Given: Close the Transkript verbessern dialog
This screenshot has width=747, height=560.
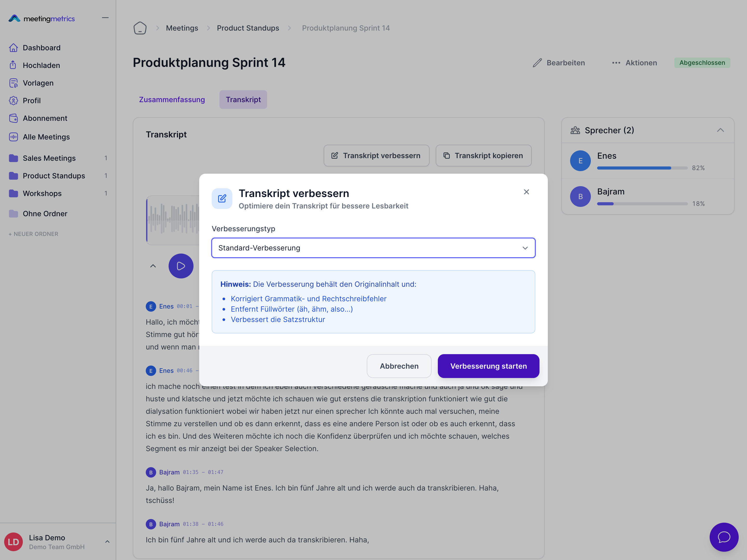Looking at the screenshot, I should click(526, 192).
